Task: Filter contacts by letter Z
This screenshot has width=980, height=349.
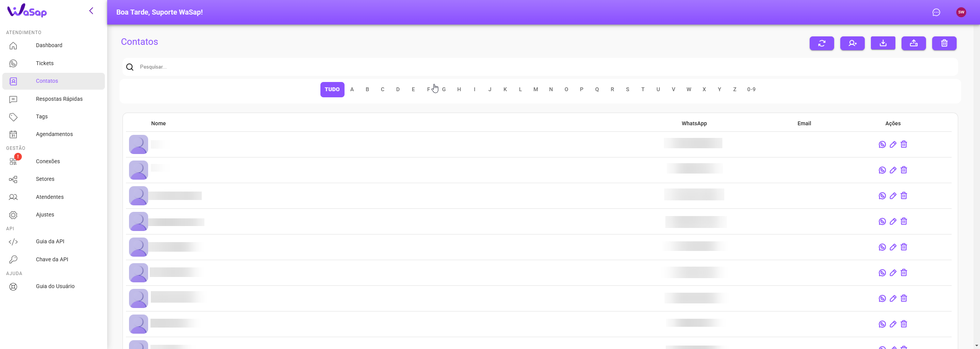Action: (735, 90)
